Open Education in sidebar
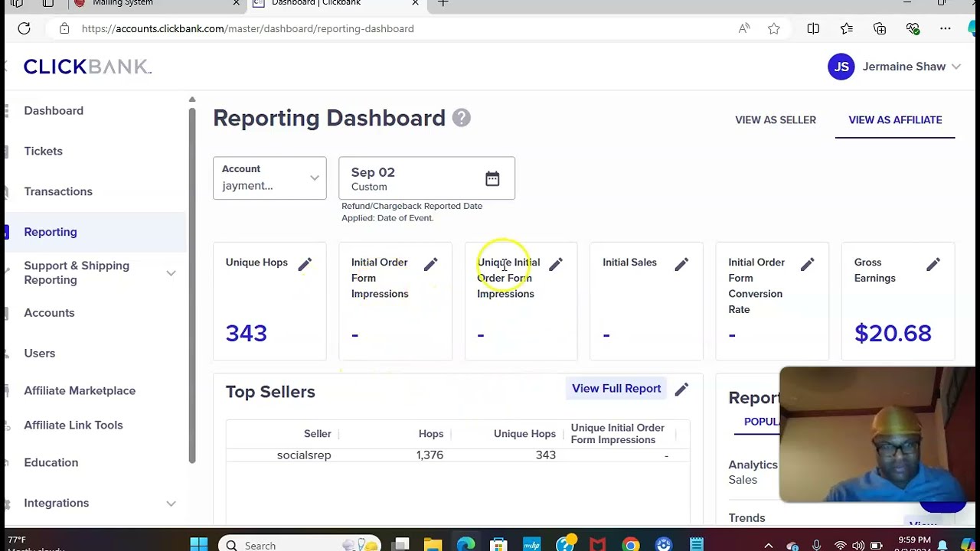The height and width of the screenshot is (551, 980). [51, 463]
